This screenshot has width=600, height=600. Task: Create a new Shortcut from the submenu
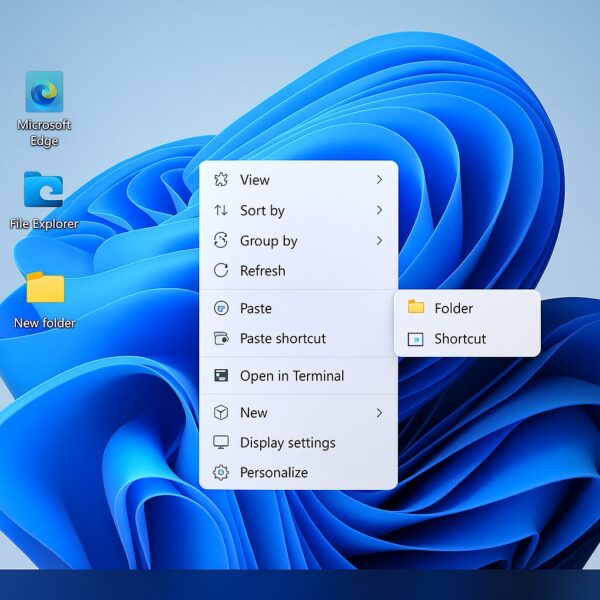pyautogui.click(x=467, y=339)
